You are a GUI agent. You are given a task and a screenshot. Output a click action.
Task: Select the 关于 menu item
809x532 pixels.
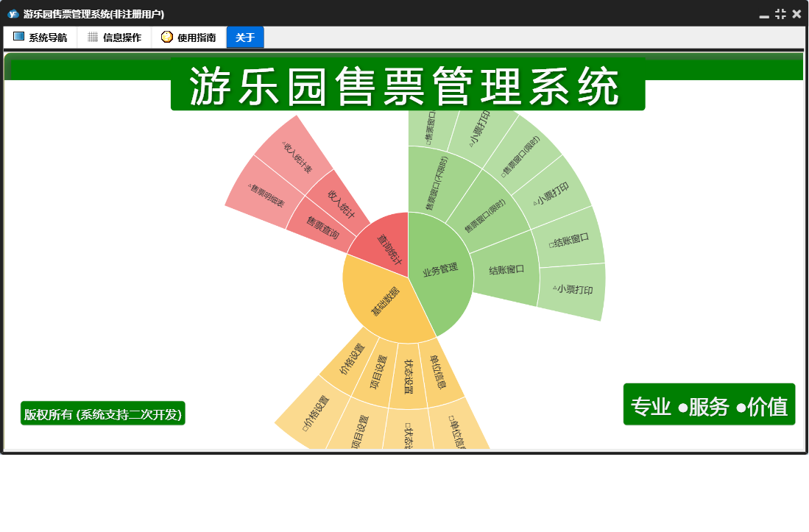tap(245, 37)
